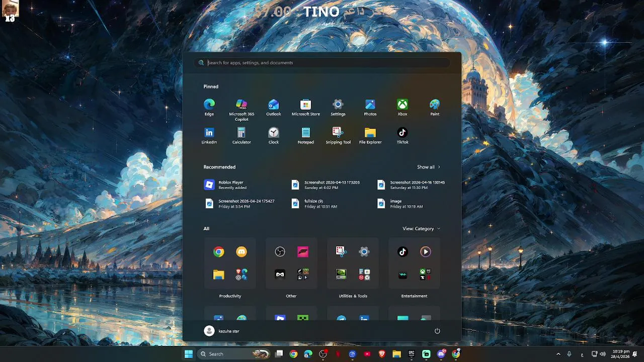Screen dimensions: 644x362
Task: Open the pinned Xbox app
Action: pos(402,108)
